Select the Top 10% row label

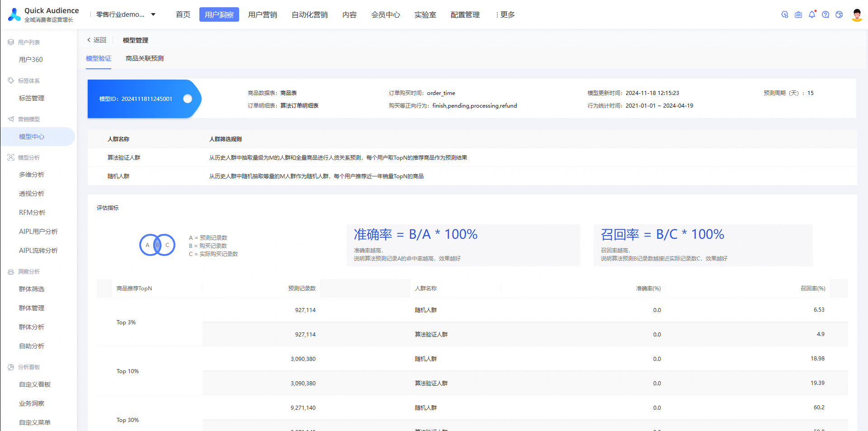click(x=127, y=371)
